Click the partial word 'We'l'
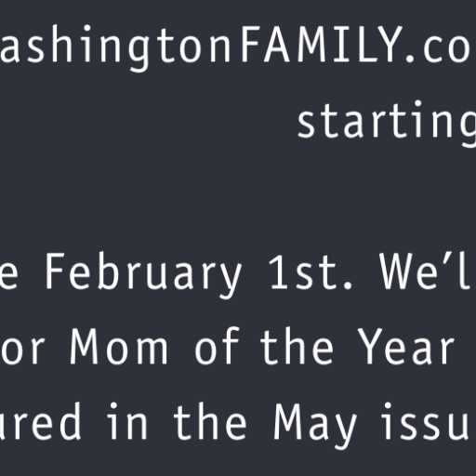Image resolution: width=476 pixels, height=476 pixels. pyautogui.click(x=427, y=271)
